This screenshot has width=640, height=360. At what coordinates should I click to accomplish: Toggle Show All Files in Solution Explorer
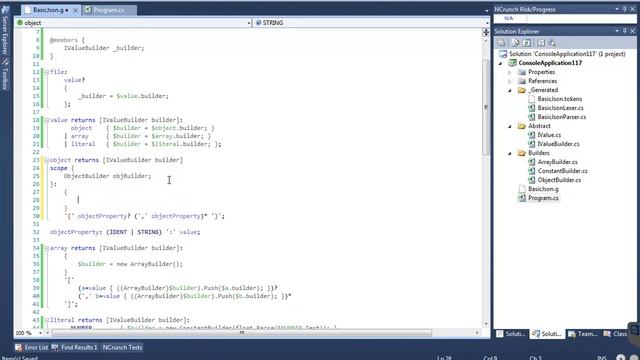click(515, 43)
